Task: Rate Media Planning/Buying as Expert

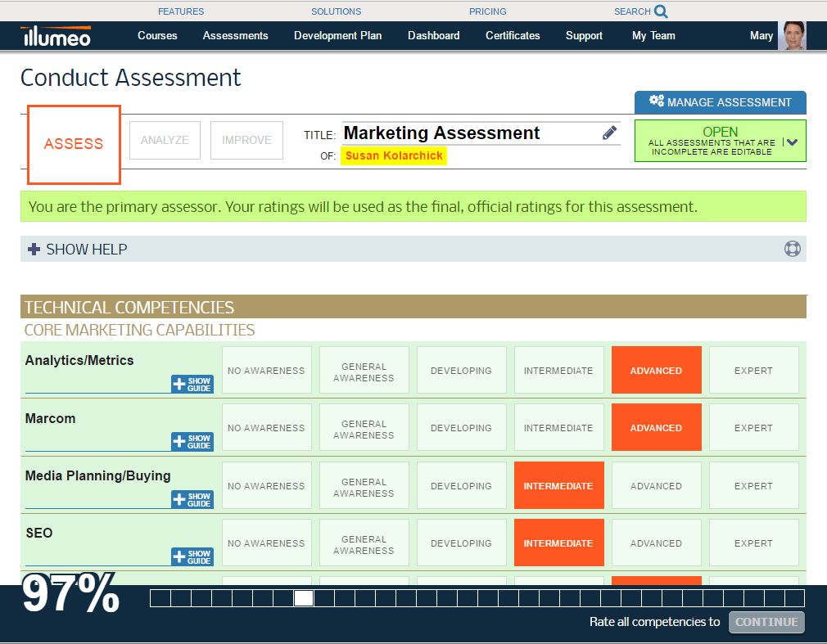Action: pyautogui.click(x=753, y=485)
